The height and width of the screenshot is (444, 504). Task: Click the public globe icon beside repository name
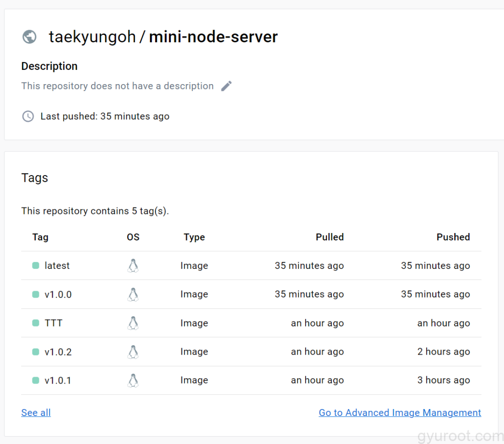point(30,37)
